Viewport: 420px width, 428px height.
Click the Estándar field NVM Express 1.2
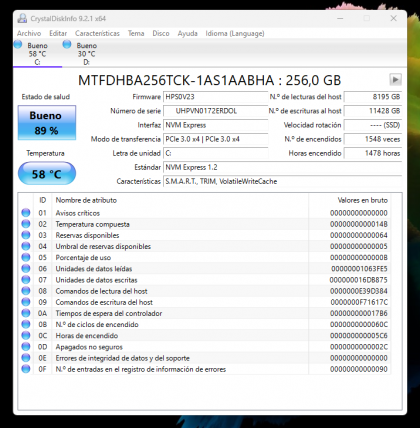282,167
